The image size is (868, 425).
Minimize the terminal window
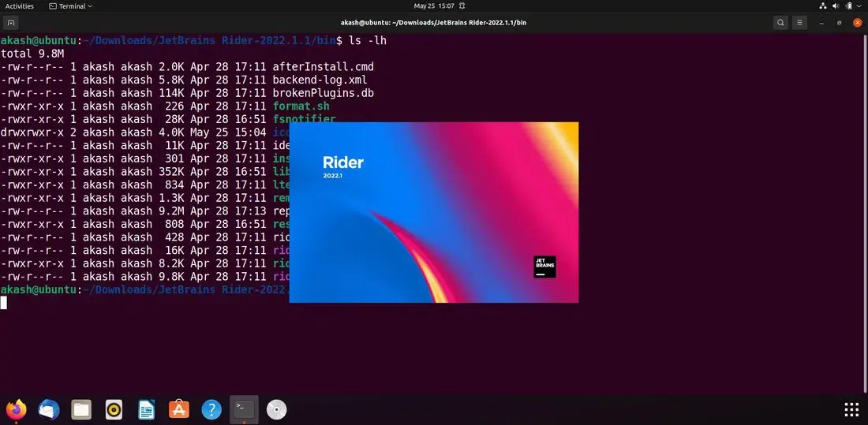821,23
